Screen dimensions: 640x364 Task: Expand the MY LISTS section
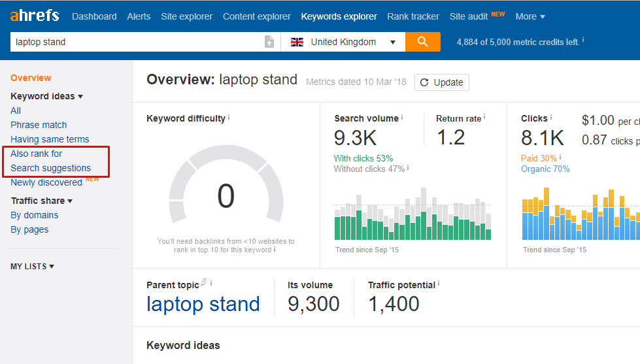(32, 267)
